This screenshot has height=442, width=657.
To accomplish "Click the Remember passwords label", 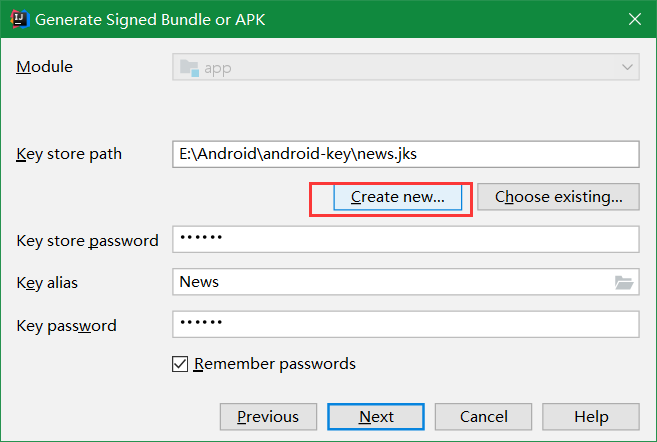I will coord(274,364).
